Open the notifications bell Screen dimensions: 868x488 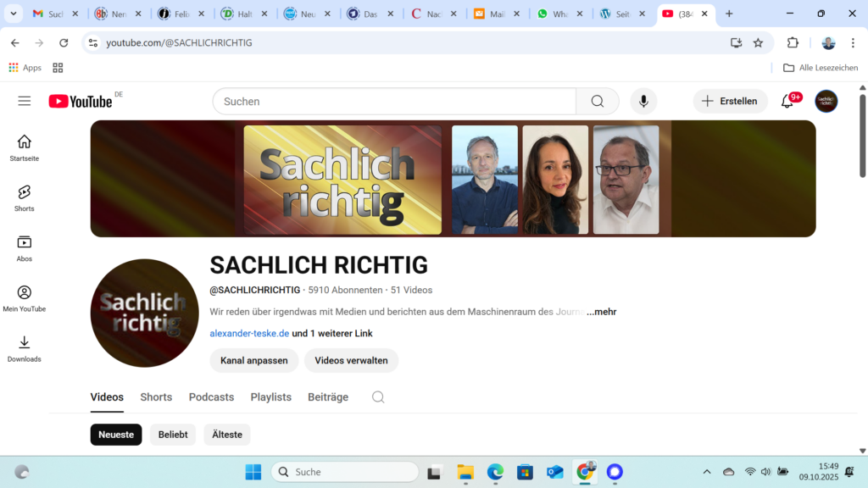click(x=787, y=102)
